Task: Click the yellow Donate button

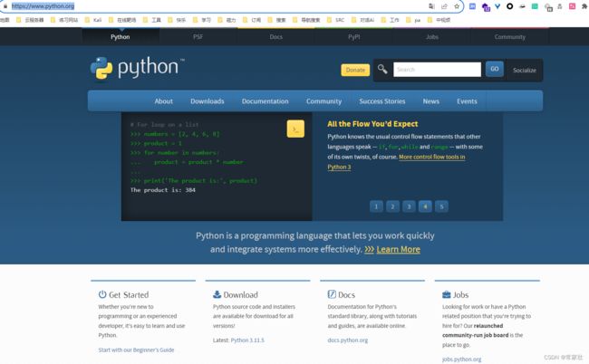Action: click(355, 70)
